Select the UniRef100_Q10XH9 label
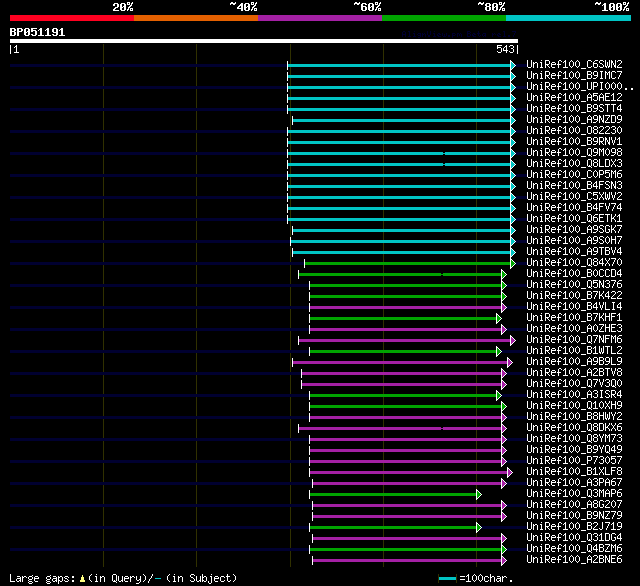 click(x=574, y=406)
